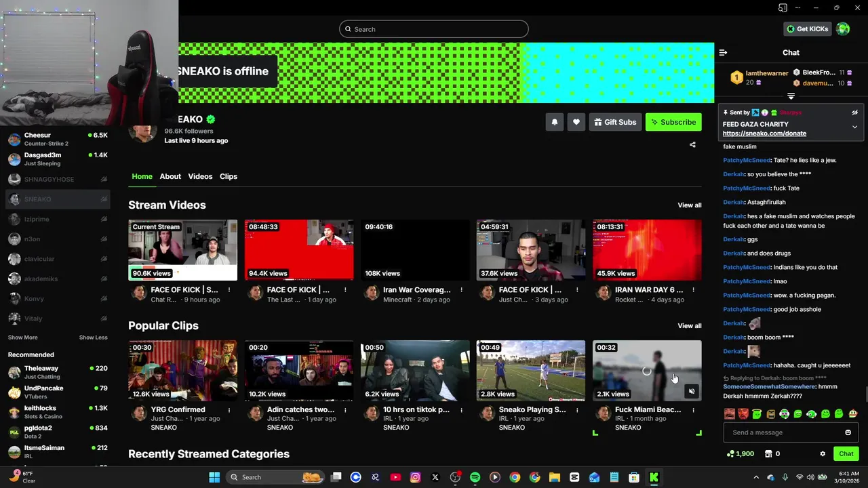Open Kick app icon on taskbar

pos(654,477)
